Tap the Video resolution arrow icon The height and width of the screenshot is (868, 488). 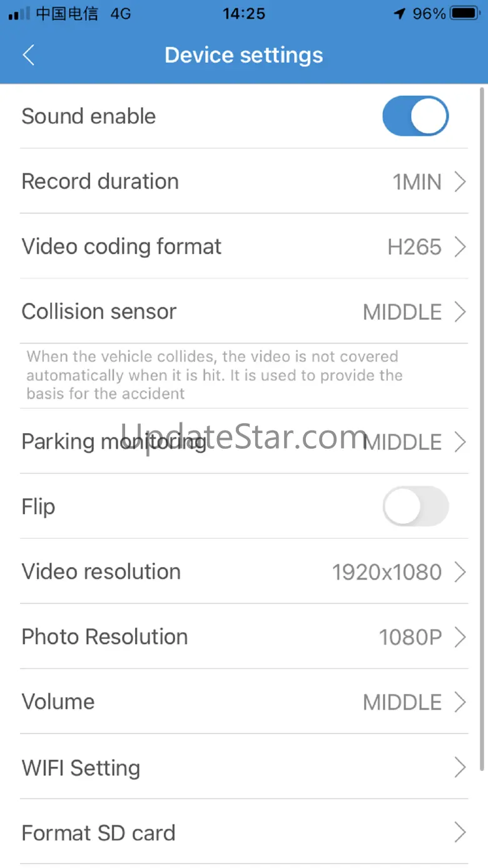460,572
